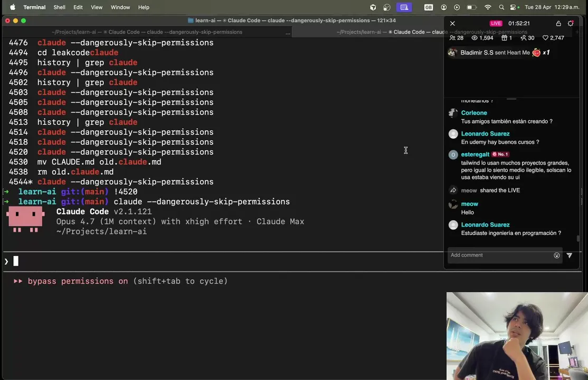Open Control Center
The height and width of the screenshot is (380, 588).
click(514, 7)
